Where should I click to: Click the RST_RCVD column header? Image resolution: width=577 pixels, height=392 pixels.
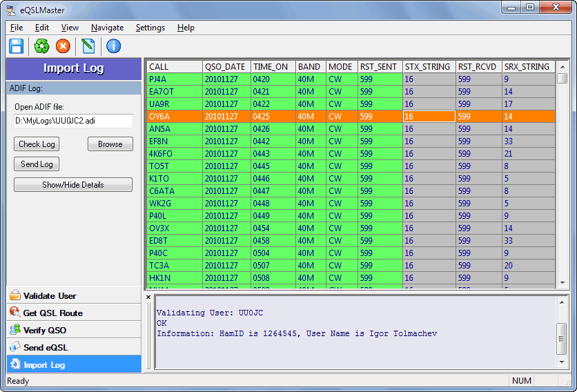click(479, 67)
